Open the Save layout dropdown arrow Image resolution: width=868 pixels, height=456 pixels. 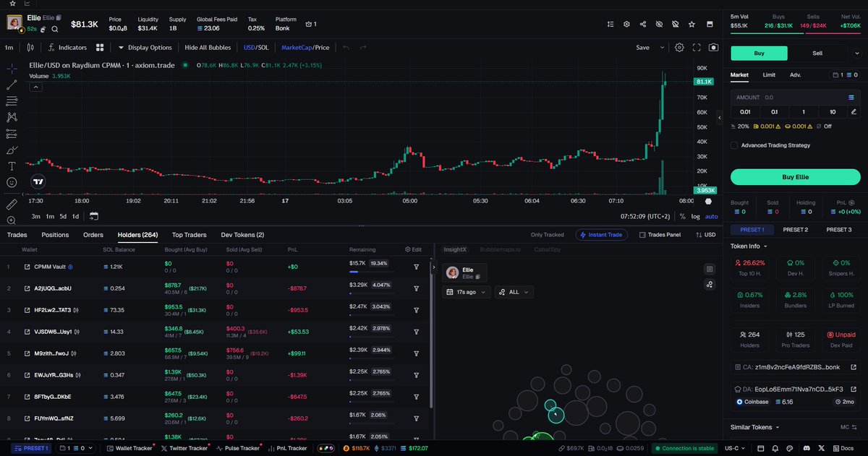(x=662, y=48)
